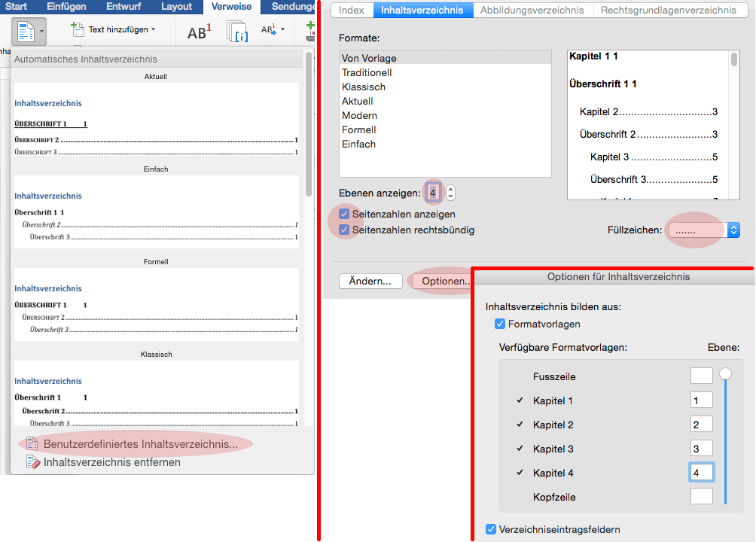This screenshot has height=542, width=756.
Task: Click the next footnote icon with arrow
Action: click(x=269, y=30)
